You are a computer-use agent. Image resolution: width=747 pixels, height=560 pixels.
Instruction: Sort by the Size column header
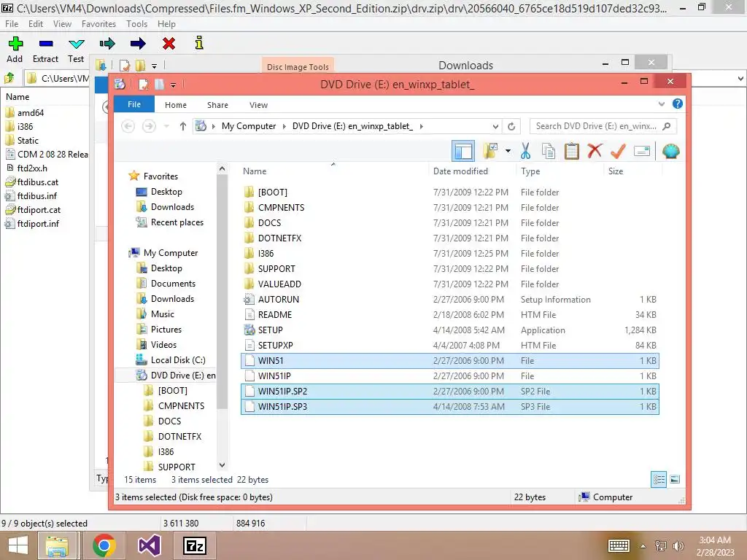(632, 171)
